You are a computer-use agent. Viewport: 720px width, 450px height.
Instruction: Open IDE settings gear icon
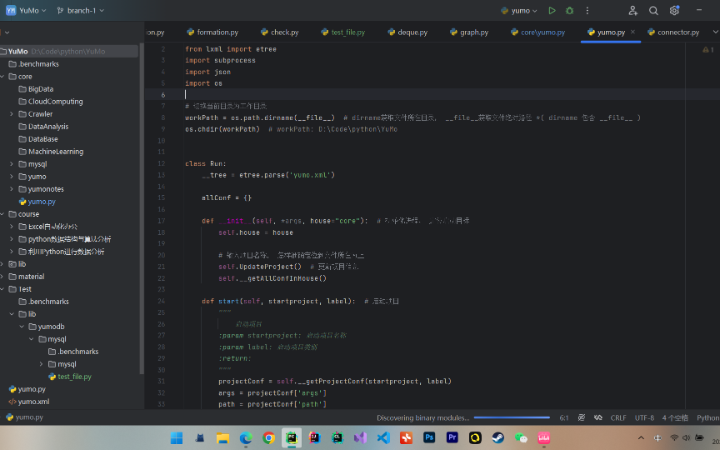click(x=674, y=11)
